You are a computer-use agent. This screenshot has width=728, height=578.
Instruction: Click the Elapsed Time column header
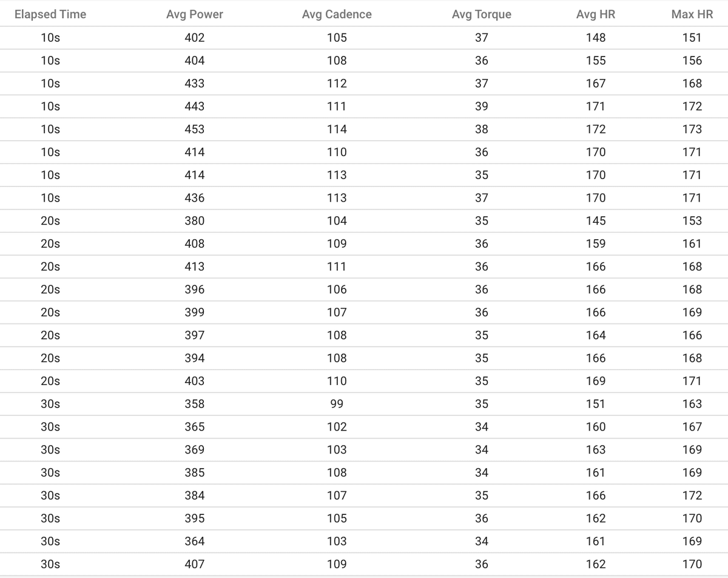pyautogui.click(x=50, y=14)
